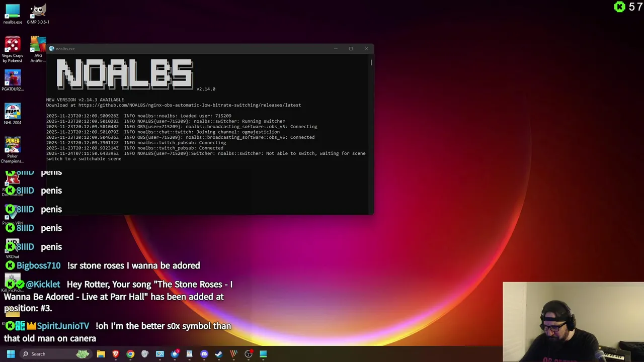Click the Kick viewer count logo
This screenshot has width=644, height=362.
(x=619, y=7)
